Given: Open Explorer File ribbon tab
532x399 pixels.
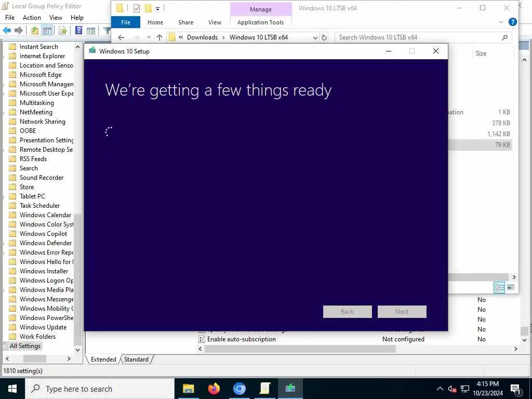Looking at the screenshot, I should tap(126, 22).
